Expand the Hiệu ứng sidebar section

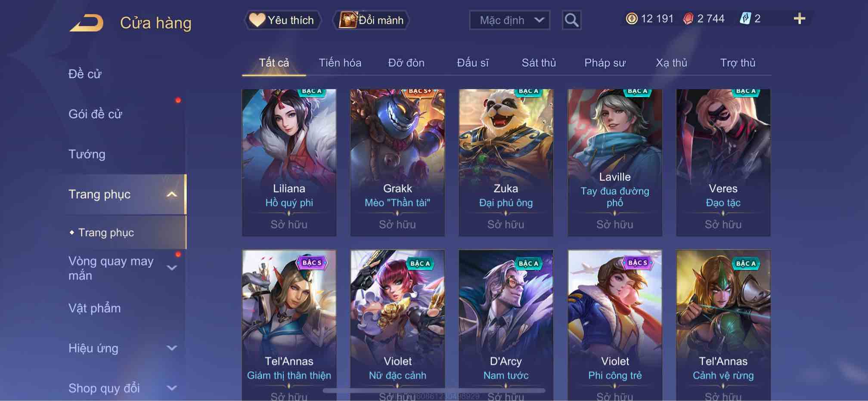[x=172, y=348]
